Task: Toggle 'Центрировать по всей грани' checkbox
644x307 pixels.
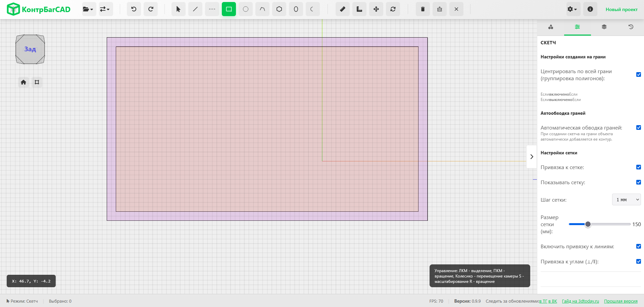Action: (x=639, y=74)
